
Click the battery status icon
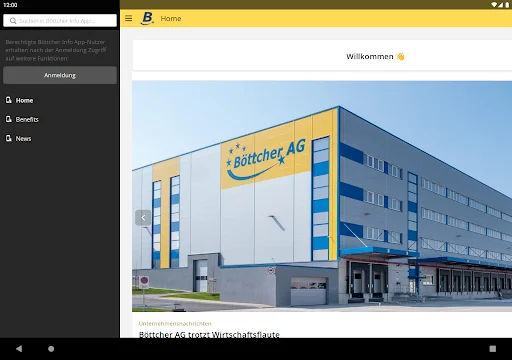tap(507, 5)
